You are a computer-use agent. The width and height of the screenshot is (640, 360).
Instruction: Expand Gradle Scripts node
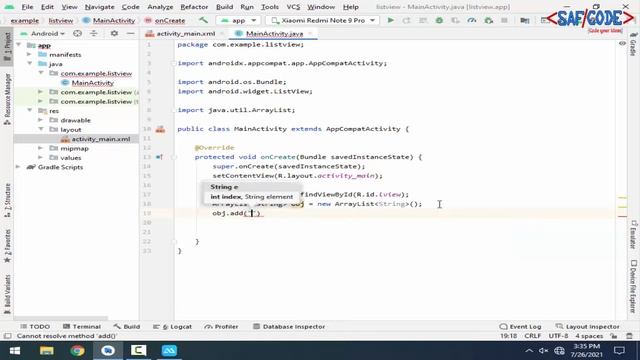(x=18, y=167)
